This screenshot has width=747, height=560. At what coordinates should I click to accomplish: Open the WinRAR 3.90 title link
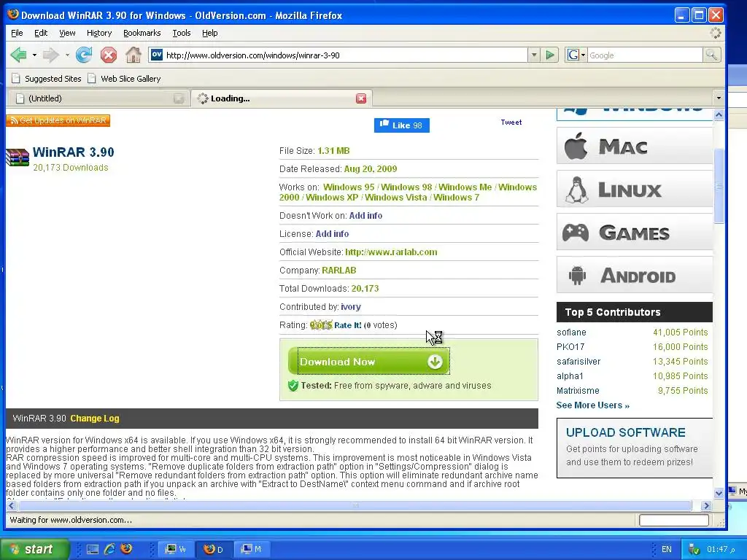point(74,152)
